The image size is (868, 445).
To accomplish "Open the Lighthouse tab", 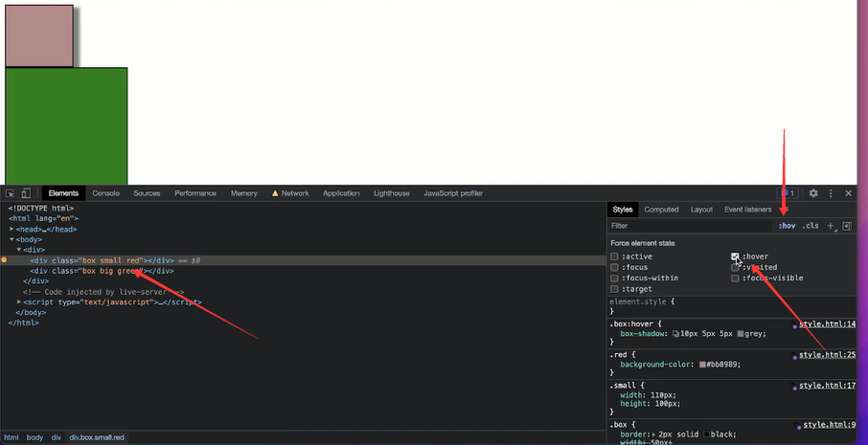I will coord(392,193).
